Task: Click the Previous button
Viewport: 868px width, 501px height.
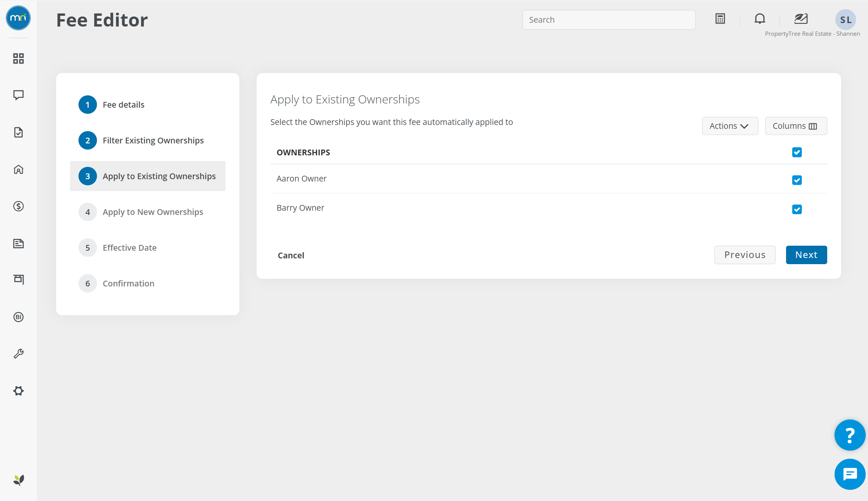Action: click(745, 255)
